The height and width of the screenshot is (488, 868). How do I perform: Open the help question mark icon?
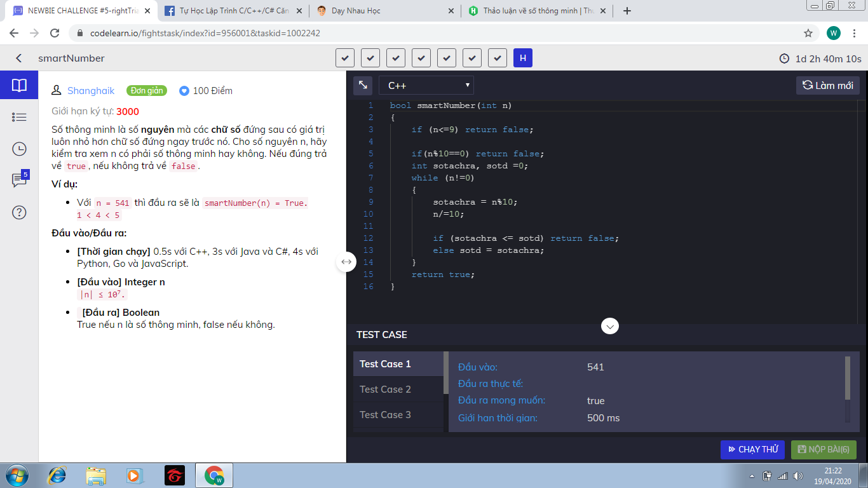click(19, 212)
